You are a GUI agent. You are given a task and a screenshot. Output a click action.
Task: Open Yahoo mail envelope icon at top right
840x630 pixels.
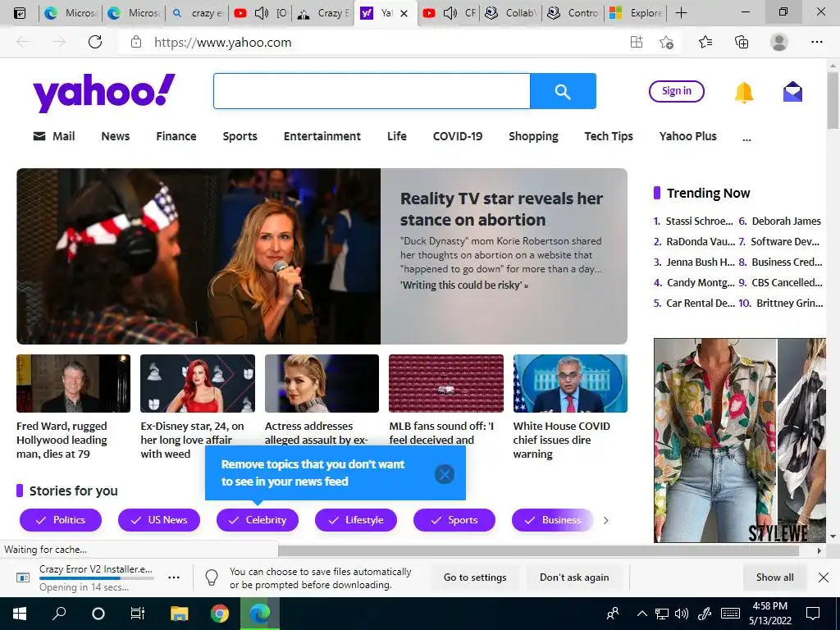click(x=792, y=92)
